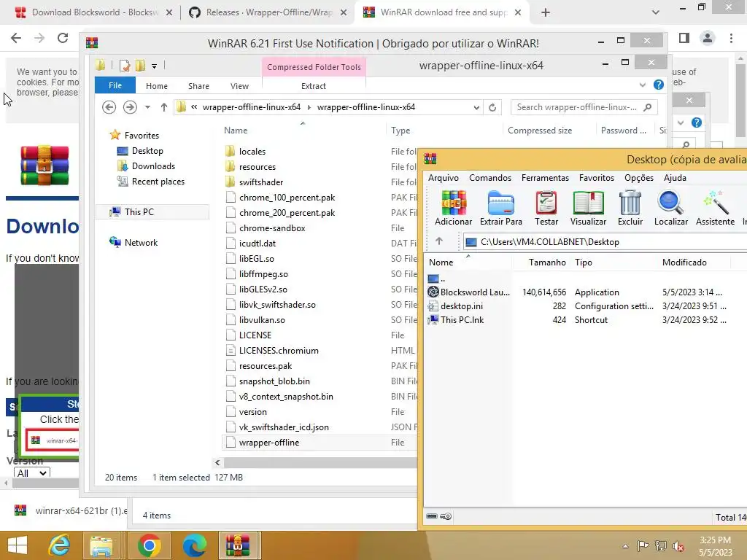Screen dimensions: 747x560
Task: Toggle Chrome's side panel icon
Action: (684, 38)
